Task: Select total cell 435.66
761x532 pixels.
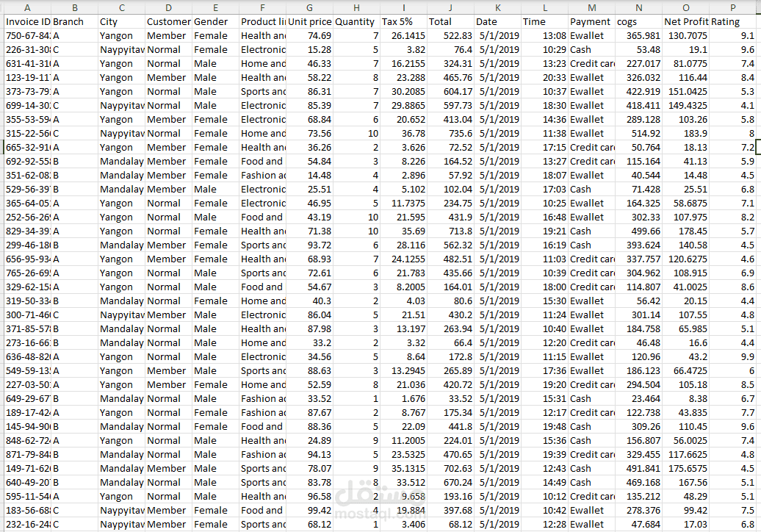Action: click(x=450, y=273)
